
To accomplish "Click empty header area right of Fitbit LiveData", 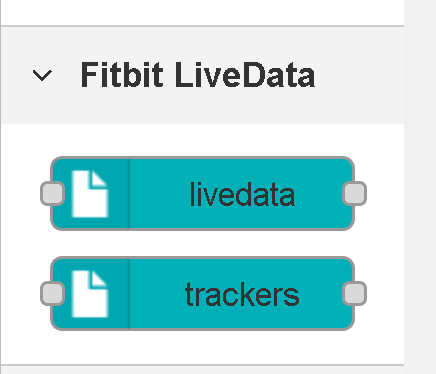I will tap(359, 75).
